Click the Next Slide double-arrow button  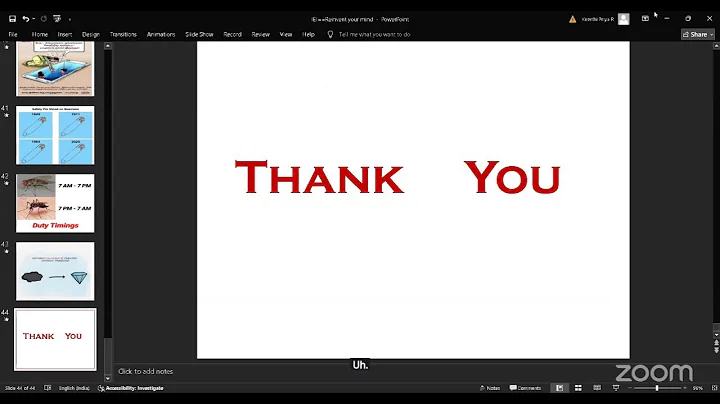716,350
